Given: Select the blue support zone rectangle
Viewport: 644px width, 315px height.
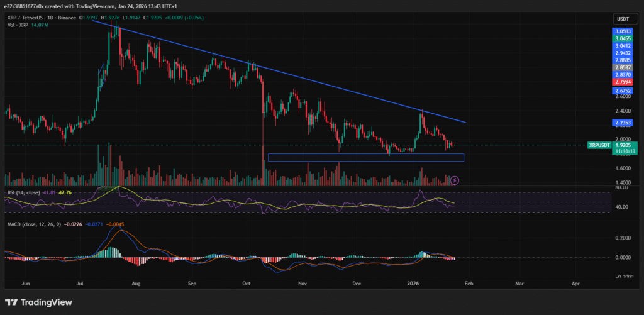Looking at the screenshot, I should point(365,157).
